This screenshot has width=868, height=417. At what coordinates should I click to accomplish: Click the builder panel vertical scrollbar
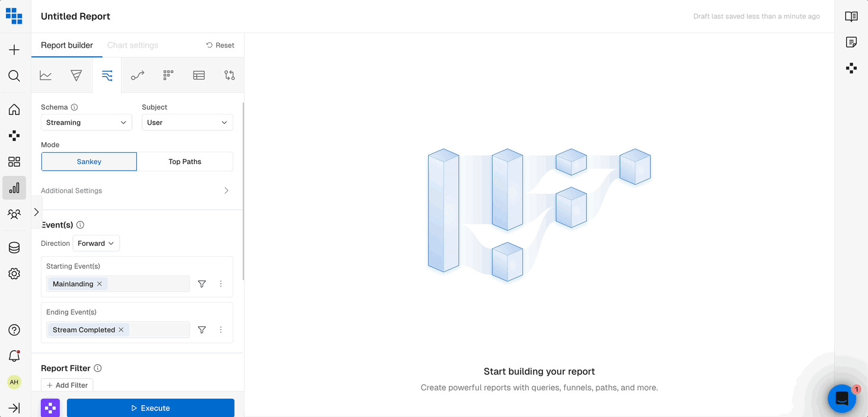(243, 191)
